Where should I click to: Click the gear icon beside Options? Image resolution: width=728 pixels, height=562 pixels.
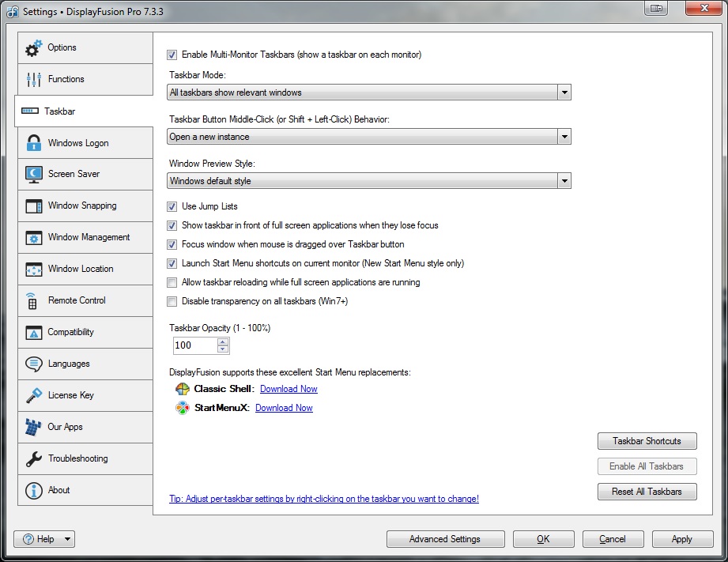click(33, 48)
